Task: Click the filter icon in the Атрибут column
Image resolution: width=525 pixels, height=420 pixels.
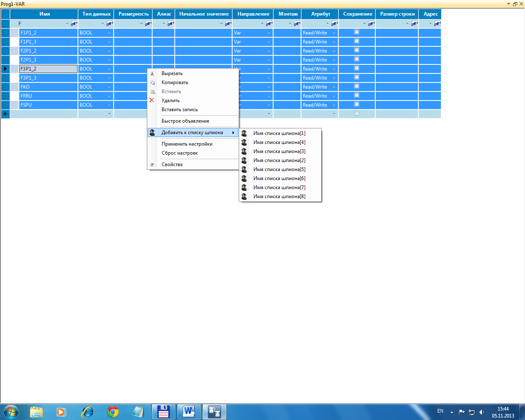Action: 334,24
